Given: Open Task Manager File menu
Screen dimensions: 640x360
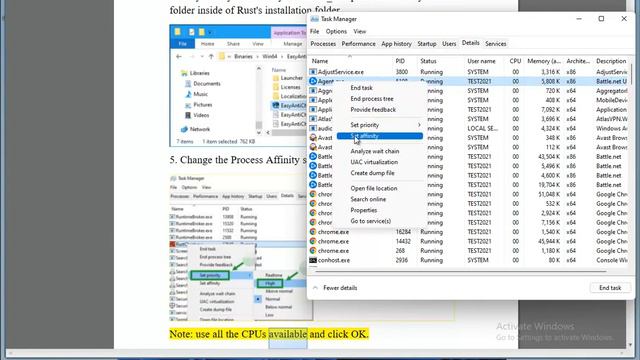Looking at the screenshot, I should pyautogui.click(x=314, y=31).
